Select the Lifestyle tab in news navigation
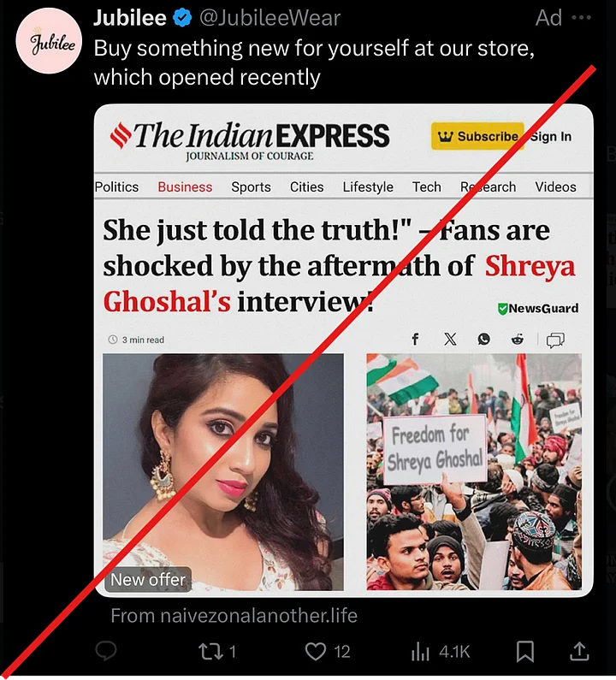616x680 pixels. tap(368, 187)
